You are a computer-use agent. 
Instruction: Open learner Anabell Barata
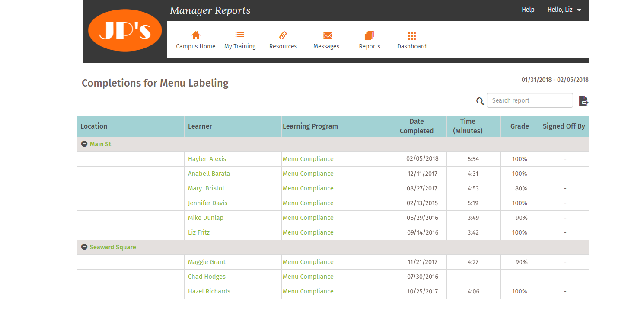tap(209, 174)
